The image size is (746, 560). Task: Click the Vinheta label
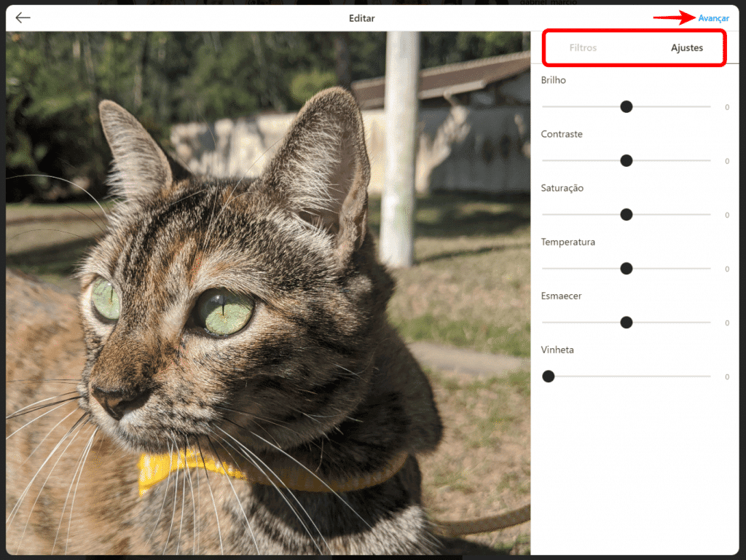pyautogui.click(x=557, y=350)
